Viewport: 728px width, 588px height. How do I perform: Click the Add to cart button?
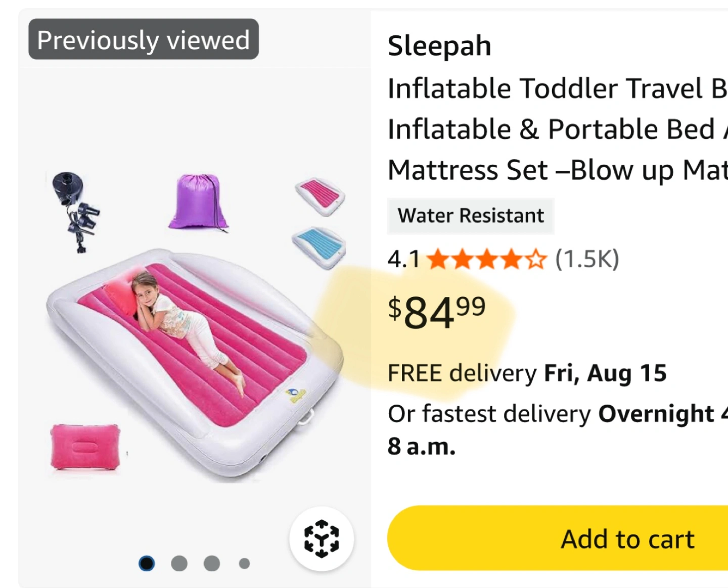[558, 538]
